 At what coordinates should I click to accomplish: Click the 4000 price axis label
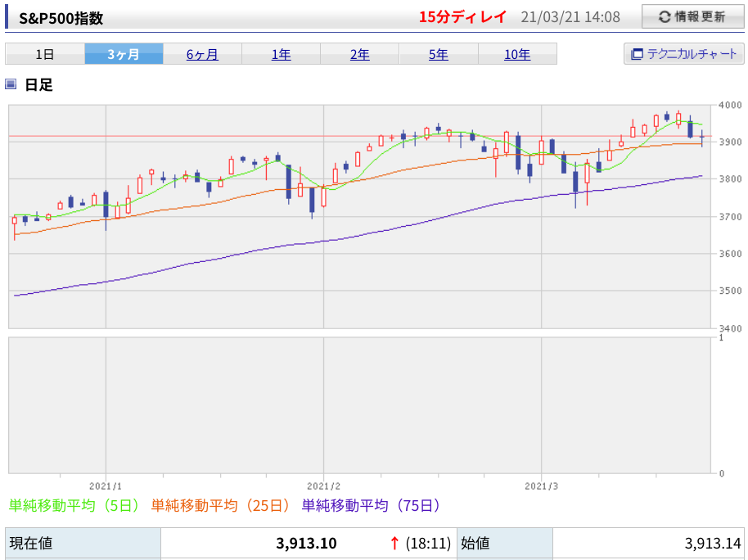pos(730,105)
